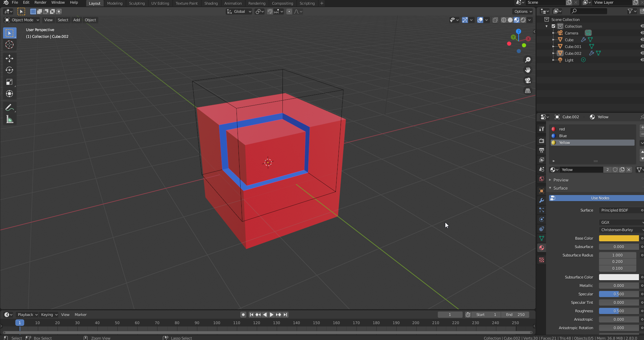Expand the Preview panel
The image size is (644, 340).
click(561, 180)
